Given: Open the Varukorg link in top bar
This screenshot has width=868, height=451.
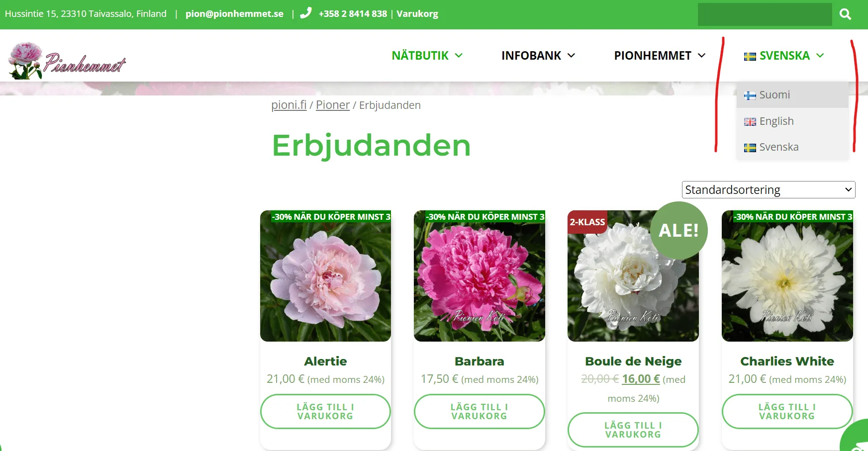Looking at the screenshot, I should (x=417, y=14).
